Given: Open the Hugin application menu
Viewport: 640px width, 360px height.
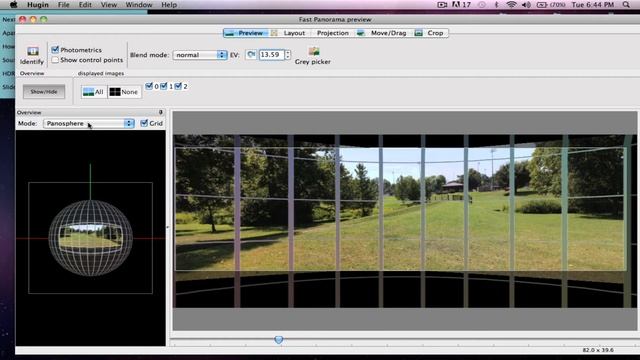Looking at the screenshot, I should click(38, 5).
